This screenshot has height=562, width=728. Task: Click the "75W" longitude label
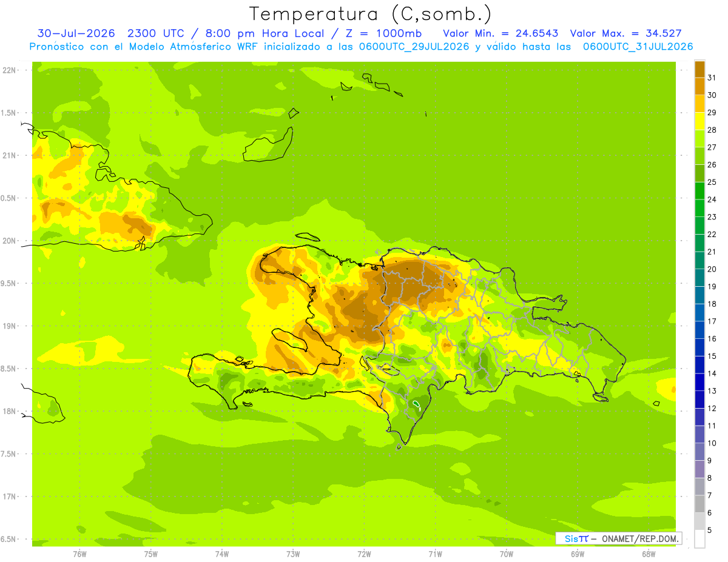(151, 554)
